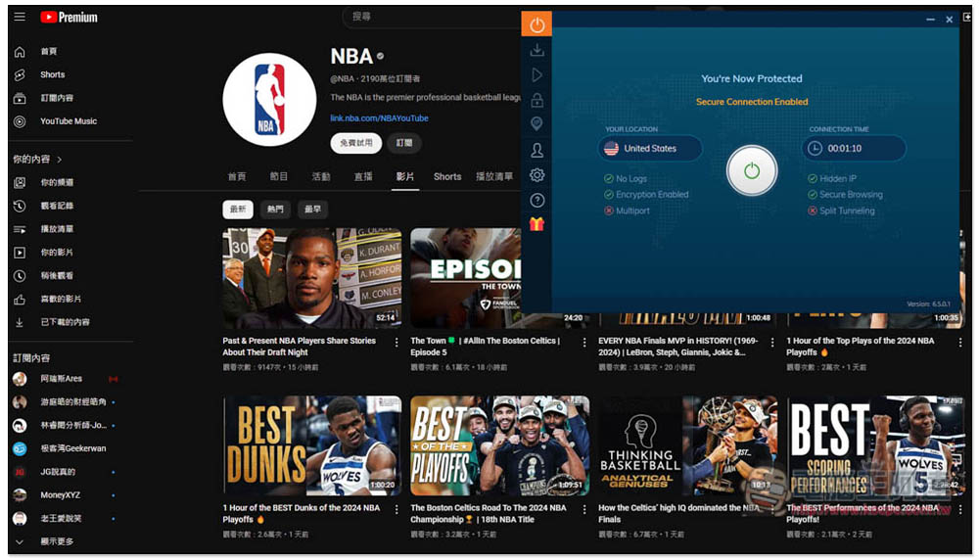This screenshot has width=979, height=560.
Task: Open the Thinking Basketball Analytical Geniuses thumbnail
Action: coord(688,445)
